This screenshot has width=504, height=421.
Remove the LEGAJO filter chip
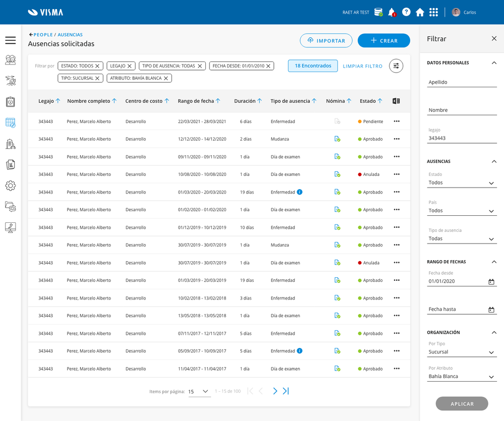click(x=130, y=66)
